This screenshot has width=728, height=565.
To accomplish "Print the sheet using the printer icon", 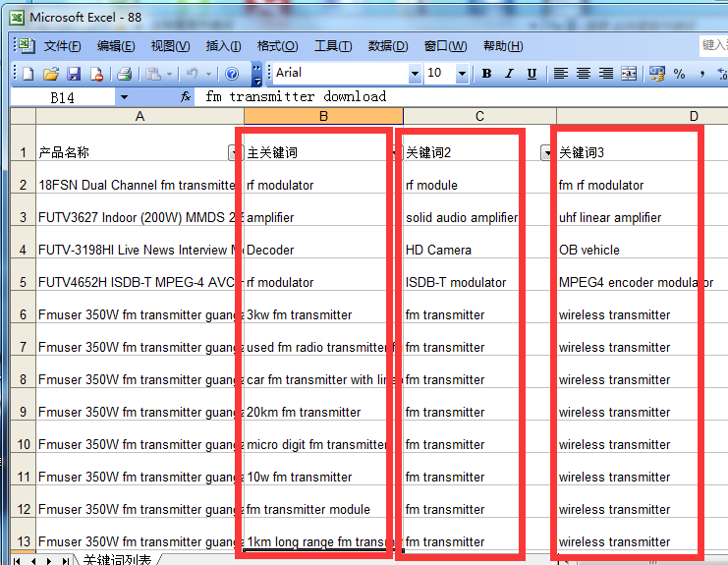I will tap(125, 74).
